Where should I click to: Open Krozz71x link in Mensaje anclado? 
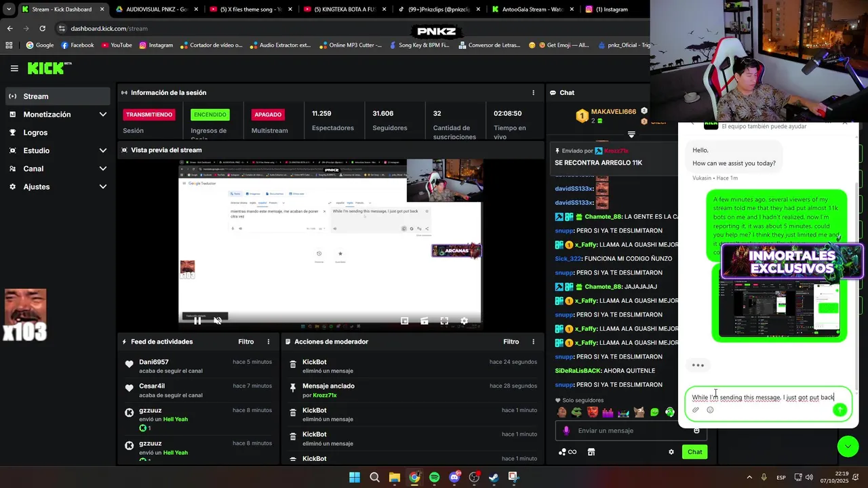324,395
